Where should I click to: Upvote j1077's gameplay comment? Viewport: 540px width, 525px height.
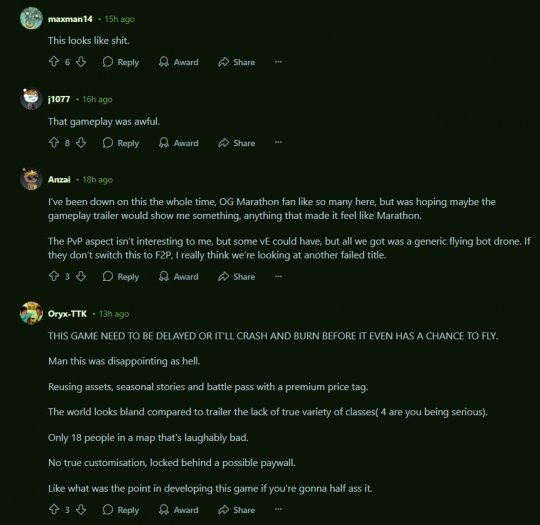(54, 143)
